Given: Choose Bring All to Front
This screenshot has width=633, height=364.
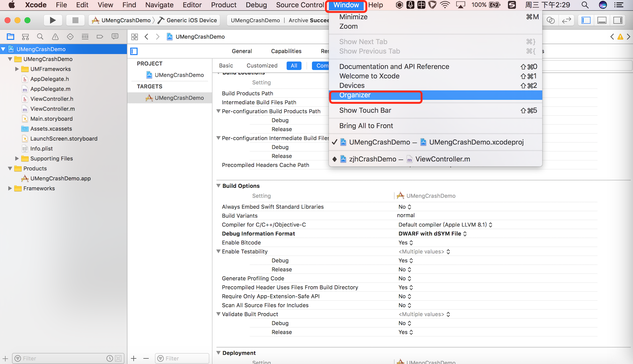Looking at the screenshot, I should 436,126.
